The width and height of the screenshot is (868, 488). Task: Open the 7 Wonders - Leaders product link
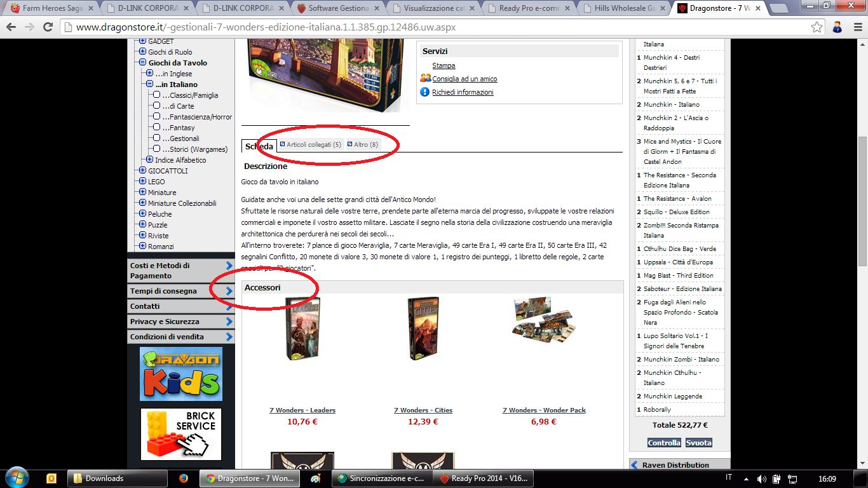[302, 410]
